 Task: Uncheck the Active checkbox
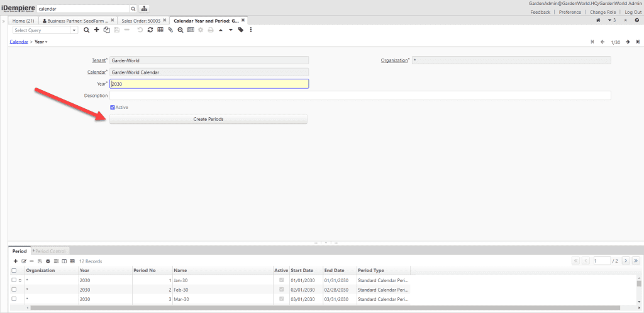click(x=113, y=108)
